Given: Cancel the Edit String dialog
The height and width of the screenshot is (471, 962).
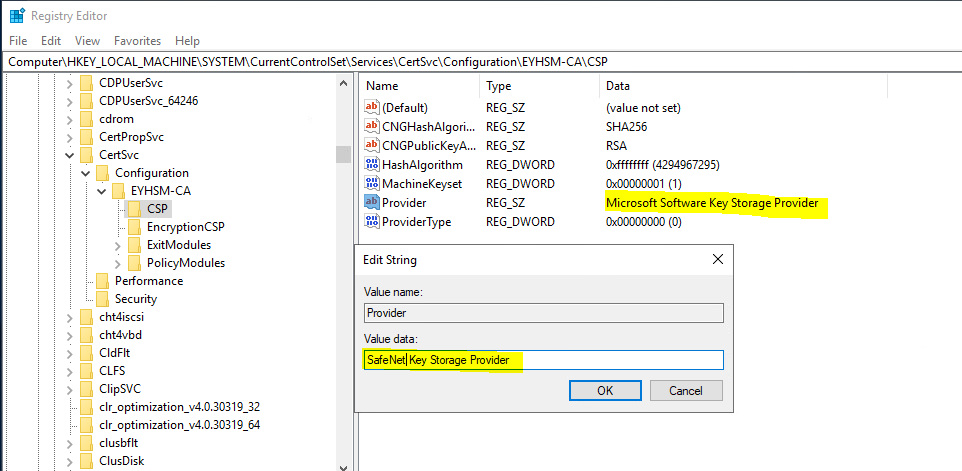Looking at the screenshot, I should 686,391.
